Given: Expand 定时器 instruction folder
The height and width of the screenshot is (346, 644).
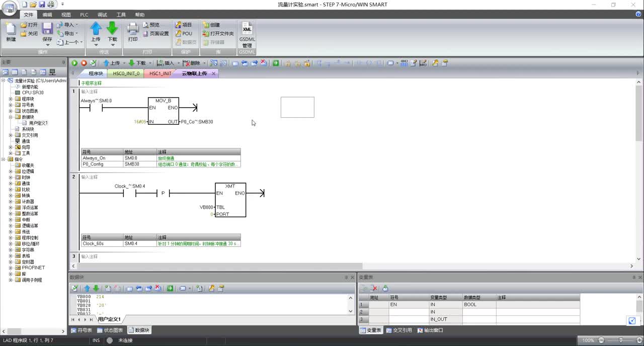Looking at the screenshot, I should [11, 262].
